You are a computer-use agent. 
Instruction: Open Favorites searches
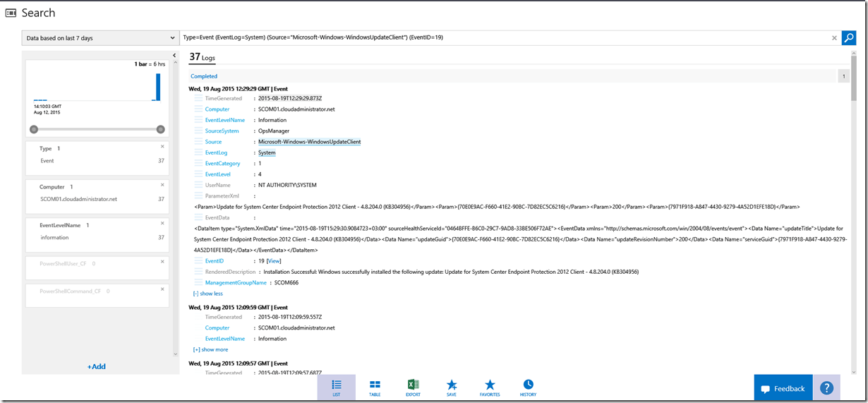click(490, 387)
